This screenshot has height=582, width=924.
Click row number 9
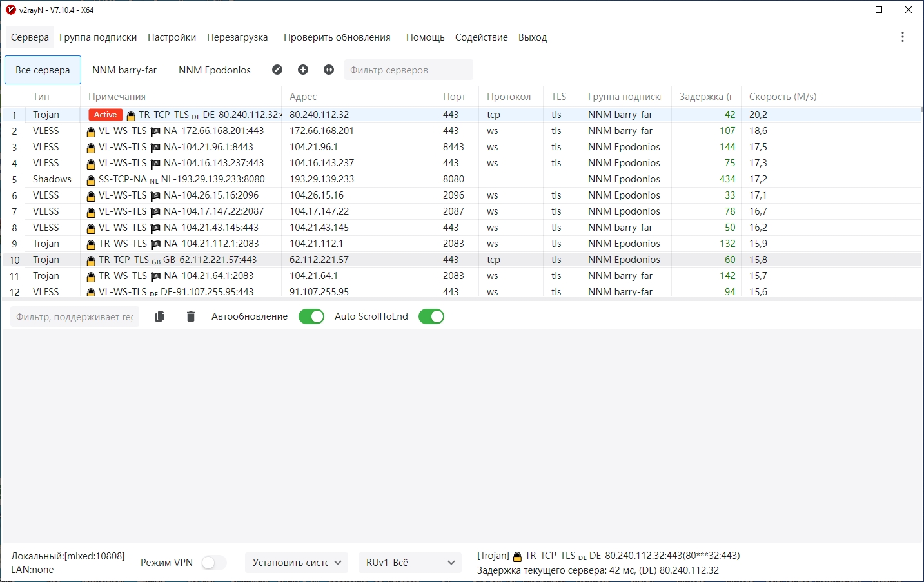[x=14, y=244]
